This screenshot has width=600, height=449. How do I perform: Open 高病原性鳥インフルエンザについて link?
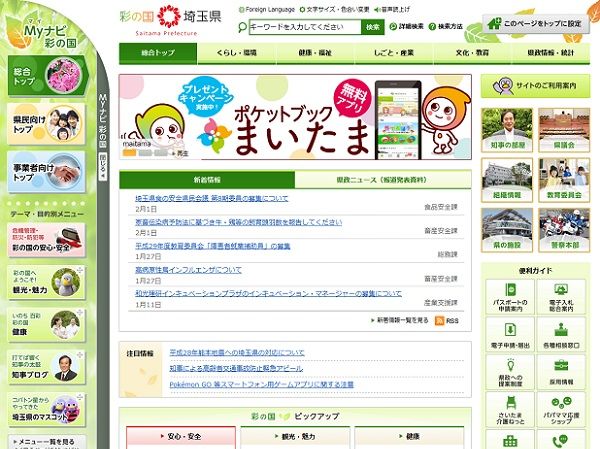188,270
